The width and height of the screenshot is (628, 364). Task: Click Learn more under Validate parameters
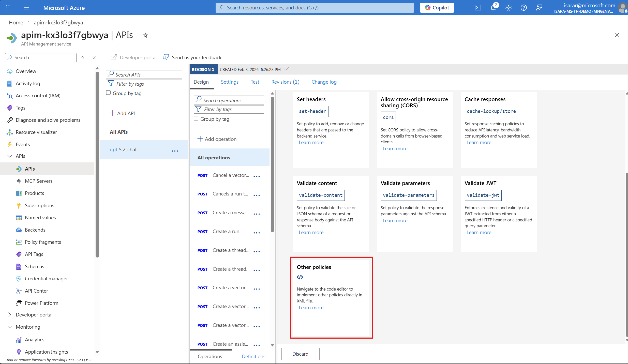[x=395, y=220]
